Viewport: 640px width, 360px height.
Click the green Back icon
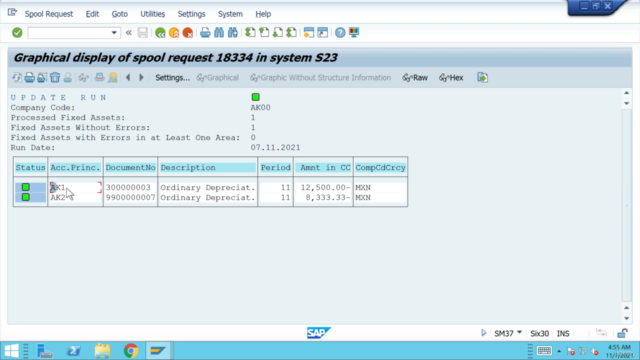[x=160, y=33]
